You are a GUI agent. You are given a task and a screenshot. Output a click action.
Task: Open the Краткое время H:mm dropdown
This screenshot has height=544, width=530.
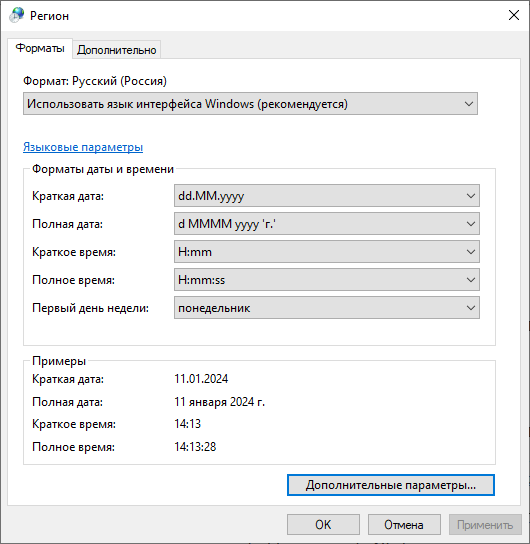point(327,252)
